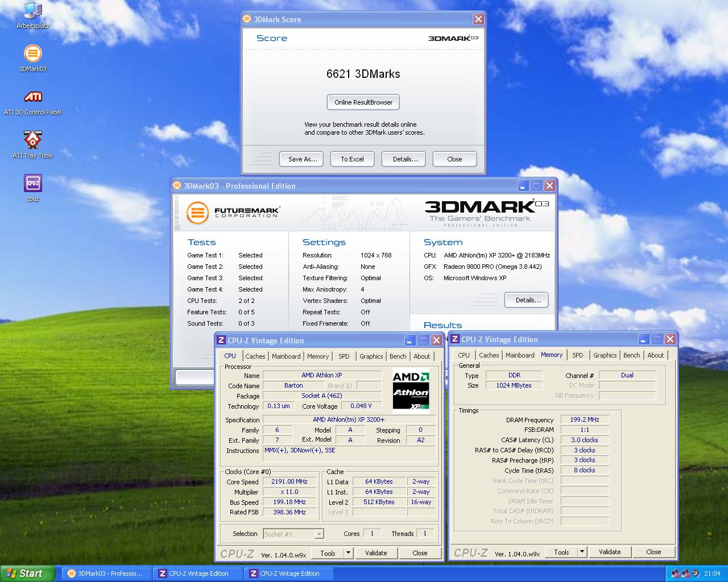The image size is (728, 582).
Task: Click Close button in 3DMark Score
Action: [454, 159]
